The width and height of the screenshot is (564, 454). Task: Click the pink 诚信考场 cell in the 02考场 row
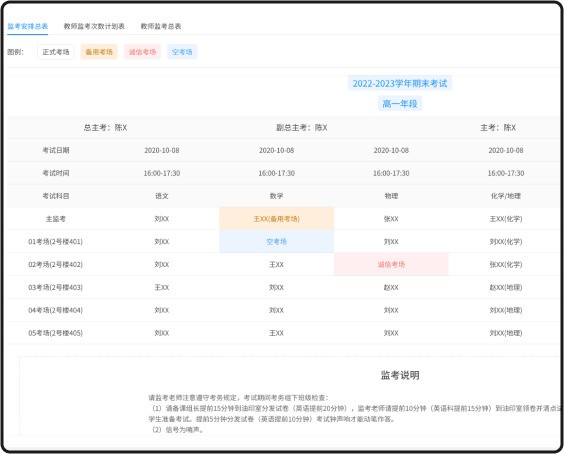(391, 264)
